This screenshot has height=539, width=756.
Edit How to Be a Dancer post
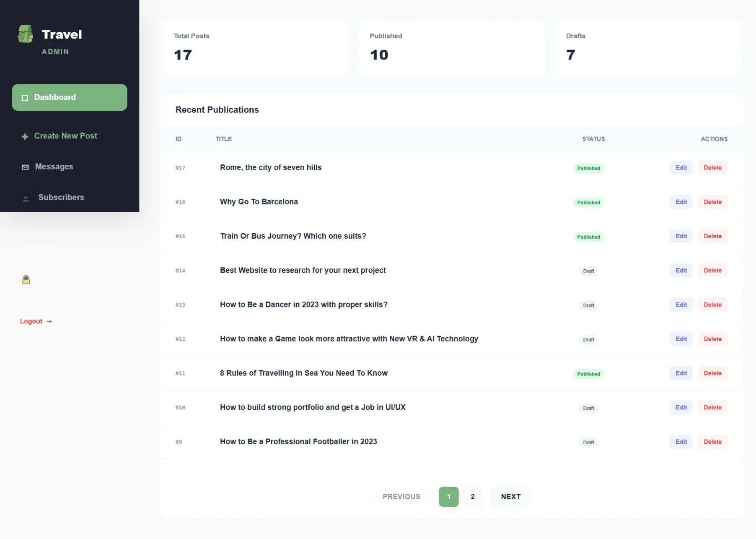click(x=681, y=305)
